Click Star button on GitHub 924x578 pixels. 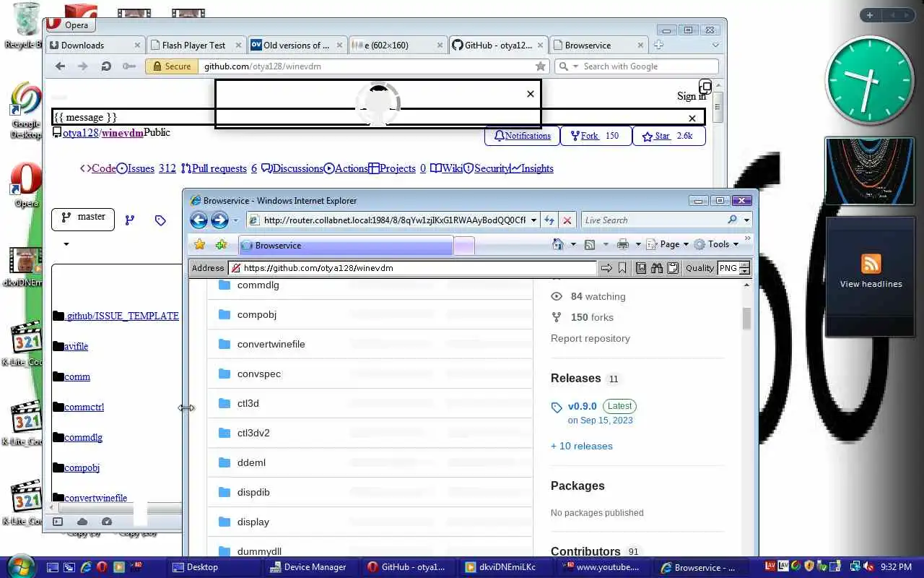668,136
